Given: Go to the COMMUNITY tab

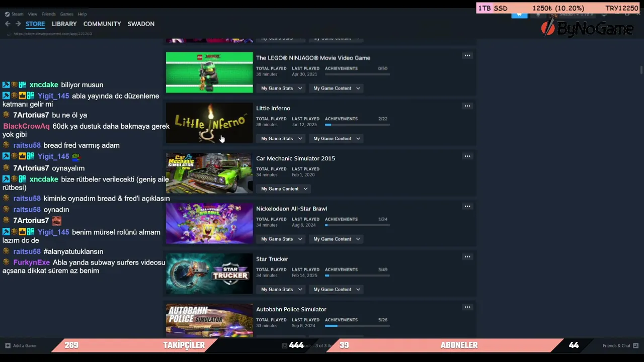Looking at the screenshot, I should (102, 24).
